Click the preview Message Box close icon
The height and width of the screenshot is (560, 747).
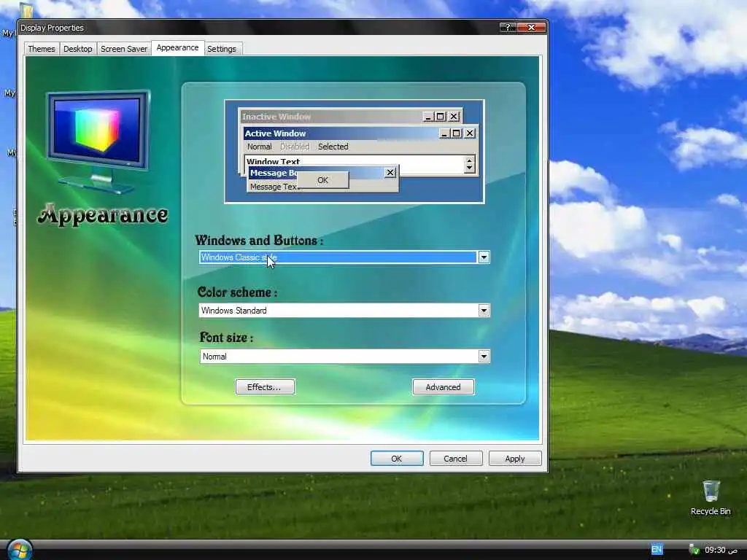[390, 172]
